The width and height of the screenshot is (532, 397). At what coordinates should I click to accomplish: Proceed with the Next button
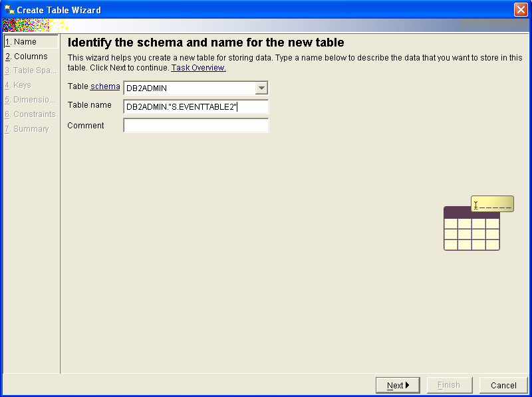click(x=398, y=386)
